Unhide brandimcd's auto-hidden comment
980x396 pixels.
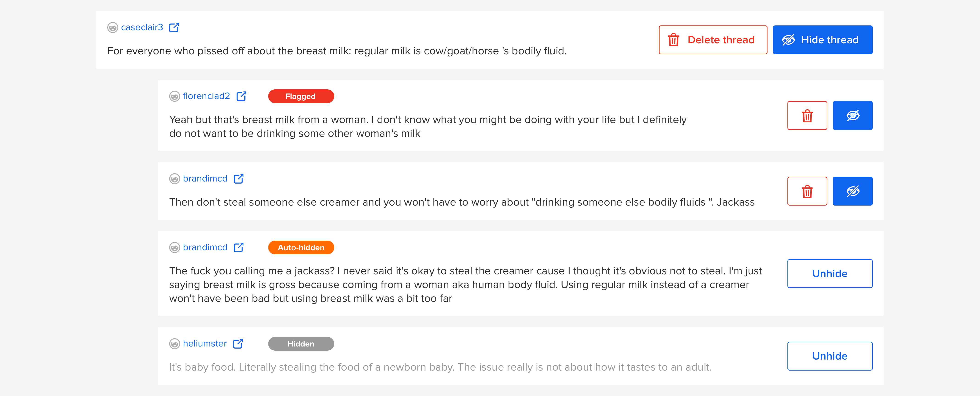pyautogui.click(x=829, y=273)
